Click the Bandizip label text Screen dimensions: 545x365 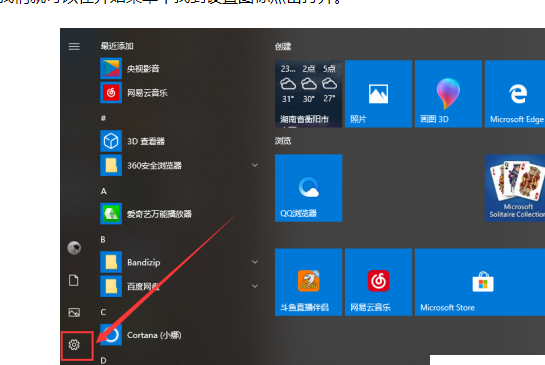(x=144, y=262)
